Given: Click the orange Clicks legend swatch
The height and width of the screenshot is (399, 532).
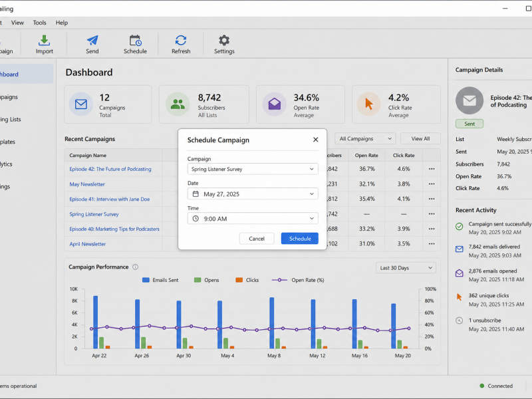Looking at the screenshot, I should pyautogui.click(x=239, y=280).
